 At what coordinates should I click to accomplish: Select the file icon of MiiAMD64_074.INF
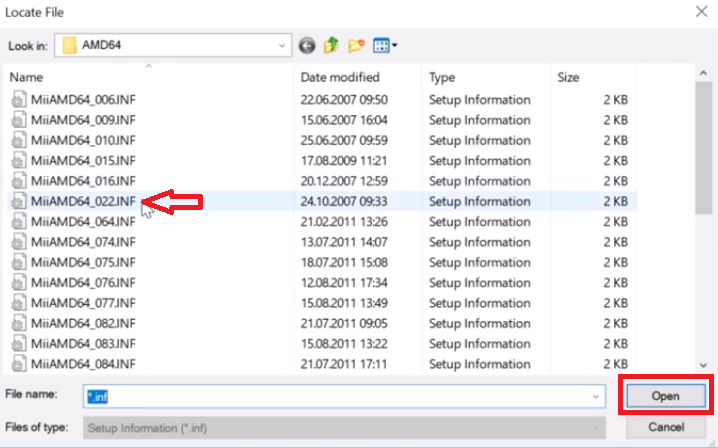pyautogui.click(x=19, y=241)
